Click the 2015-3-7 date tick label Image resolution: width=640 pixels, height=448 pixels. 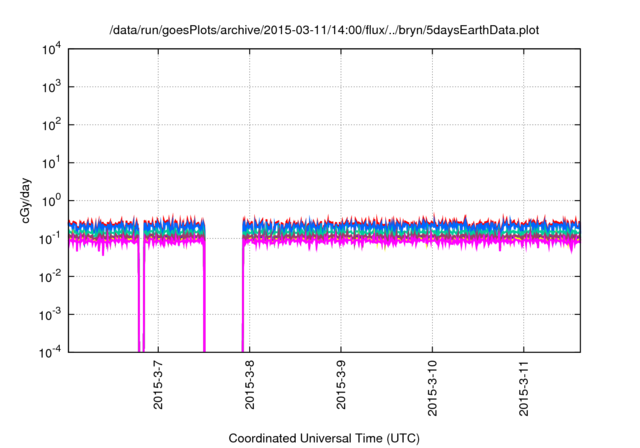[x=158, y=385]
